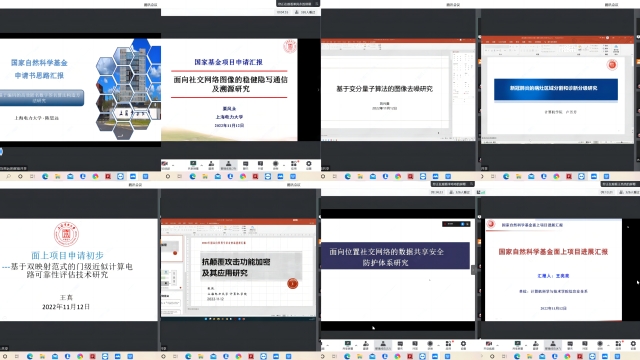Open the Chat panel in the 稳健隐写通信 meeting toolbar

click(x=245, y=165)
